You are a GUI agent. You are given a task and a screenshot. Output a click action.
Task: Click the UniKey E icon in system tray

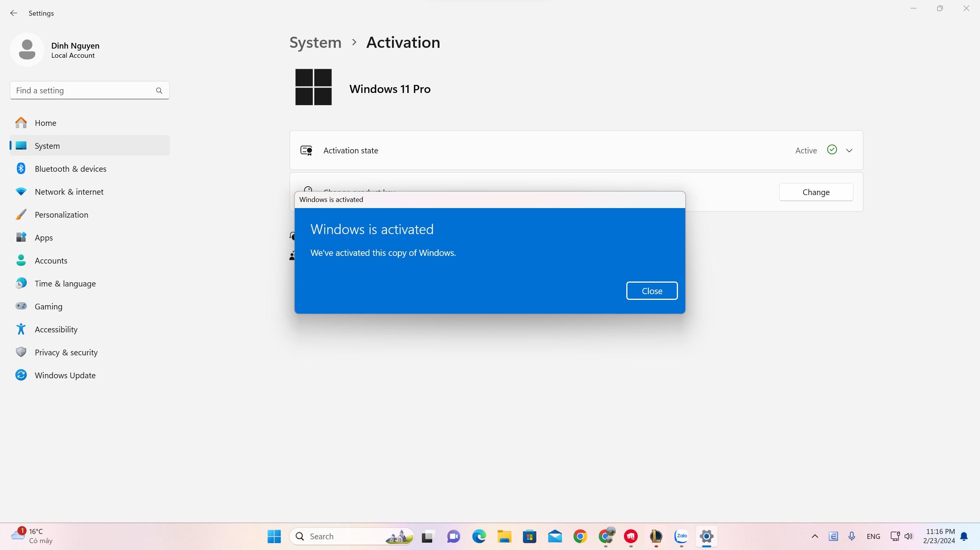tap(833, 536)
